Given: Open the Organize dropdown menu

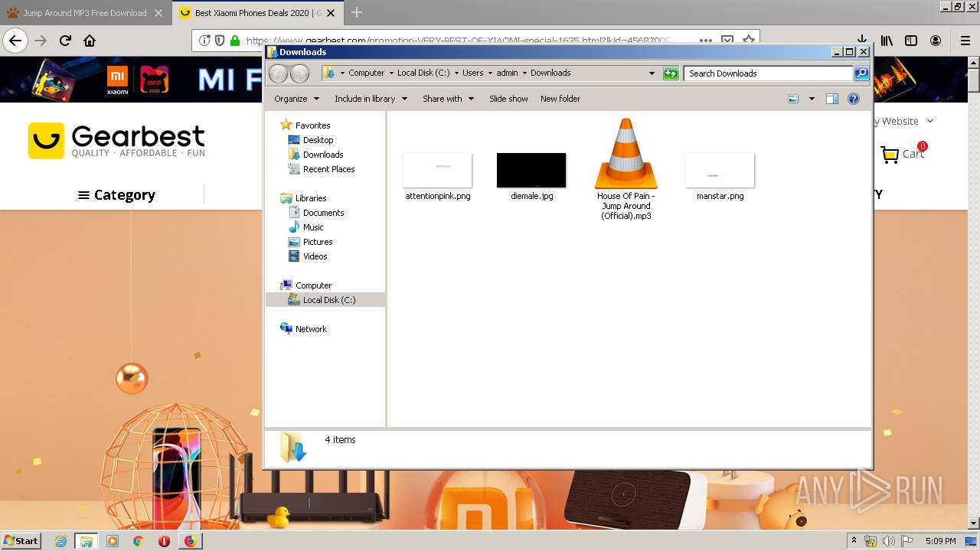Looking at the screenshot, I should (296, 99).
